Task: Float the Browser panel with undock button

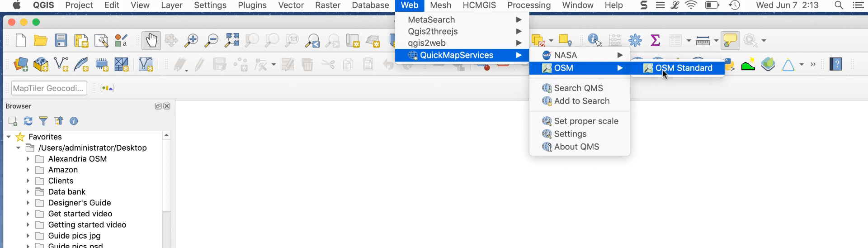Action: tap(158, 106)
